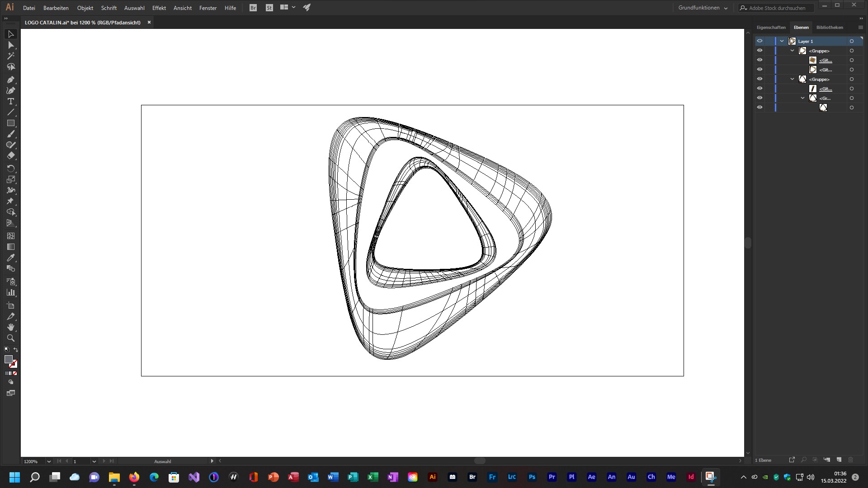
Task: Hide Layer 1 with its eye icon
Action: tap(759, 41)
